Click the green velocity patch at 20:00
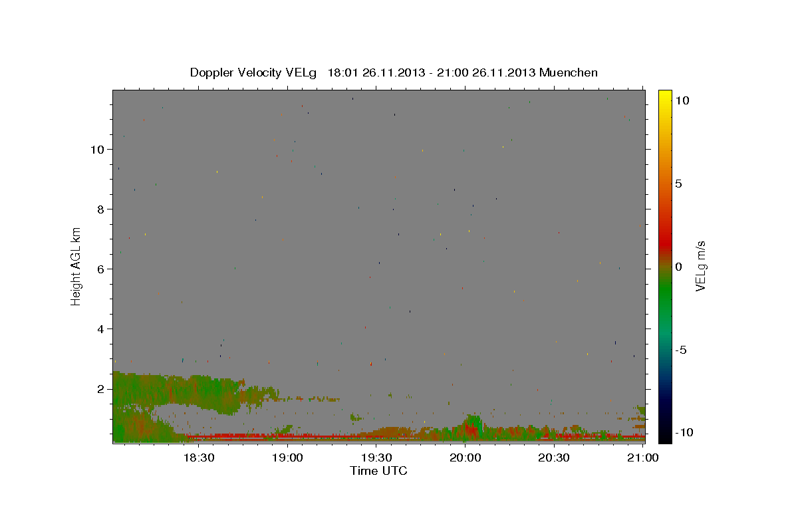The height and width of the screenshot is (532, 798). click(473, 424)
